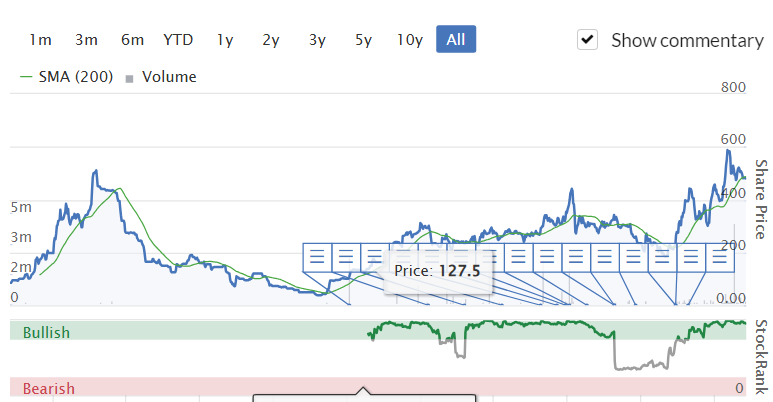Select the YTD time range

(178, 40)
